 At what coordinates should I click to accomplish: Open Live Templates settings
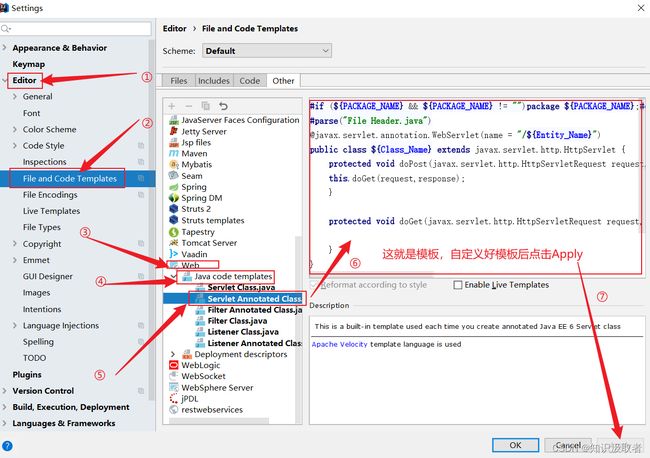click(x=51, y=211)
